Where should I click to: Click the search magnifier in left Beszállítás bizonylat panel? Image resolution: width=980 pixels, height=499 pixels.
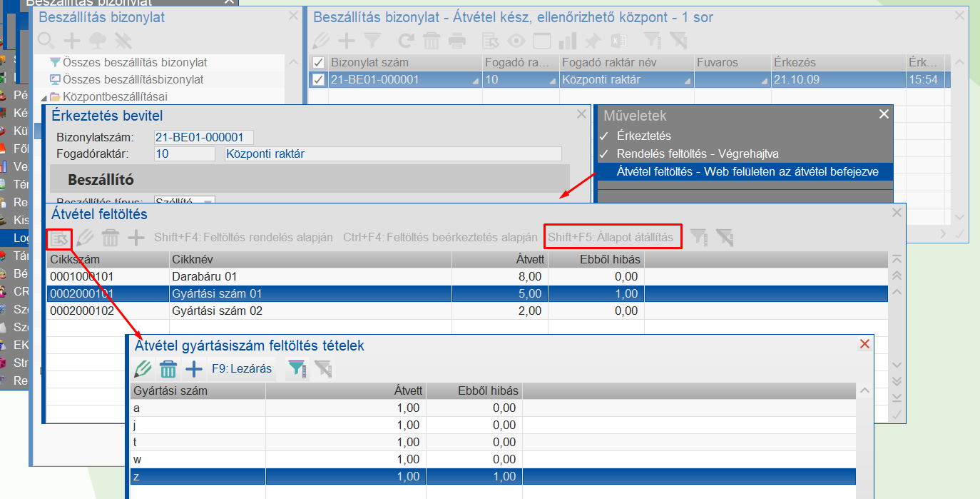pyautogui.click(x=46, y=41)
